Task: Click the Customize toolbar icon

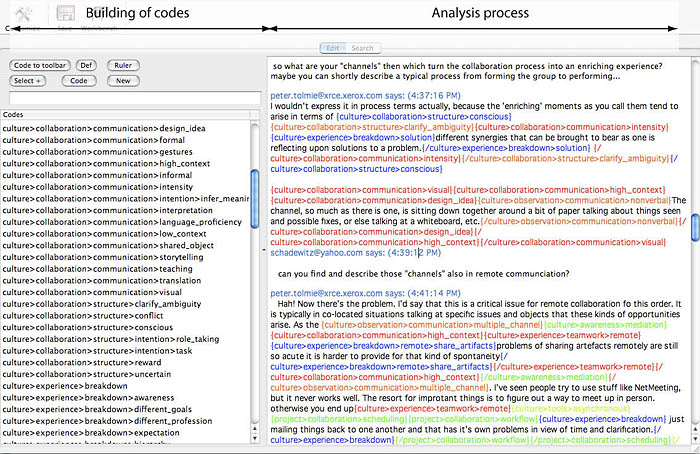Action: click(23, 15)
